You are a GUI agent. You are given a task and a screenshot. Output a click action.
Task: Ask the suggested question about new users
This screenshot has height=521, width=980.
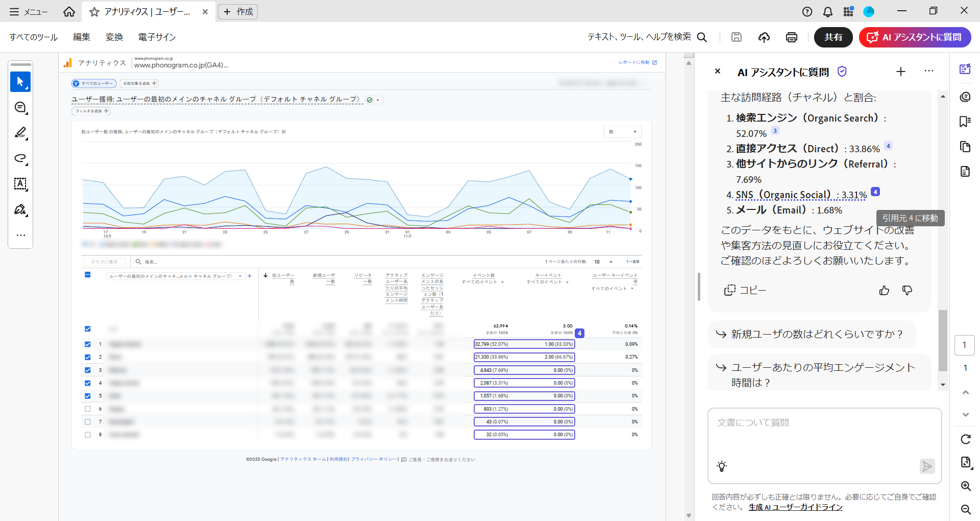tap(811, 334)
